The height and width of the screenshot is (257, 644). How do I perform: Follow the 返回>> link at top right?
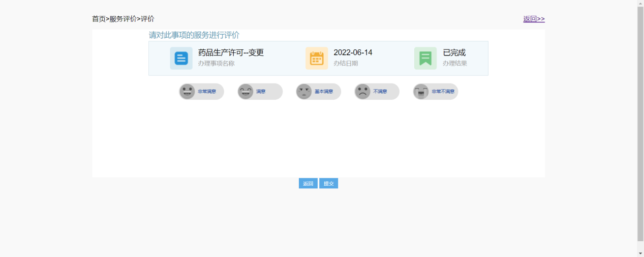pos(534,19)
